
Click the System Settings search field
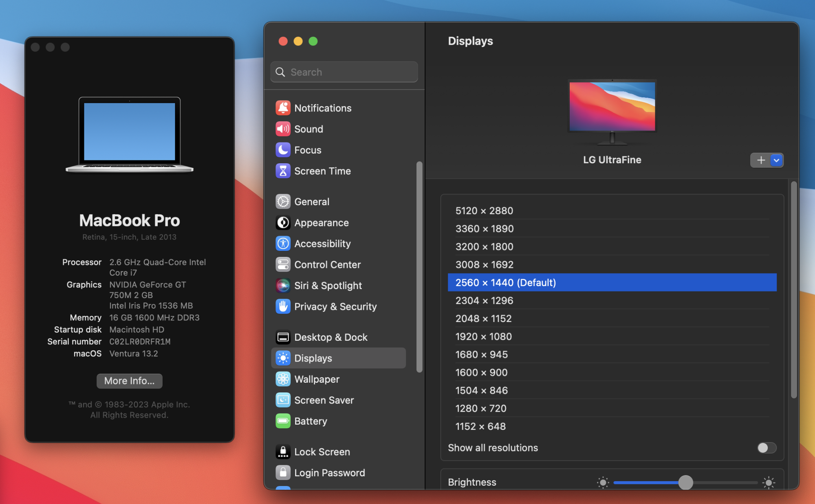(x=344, y=72)
